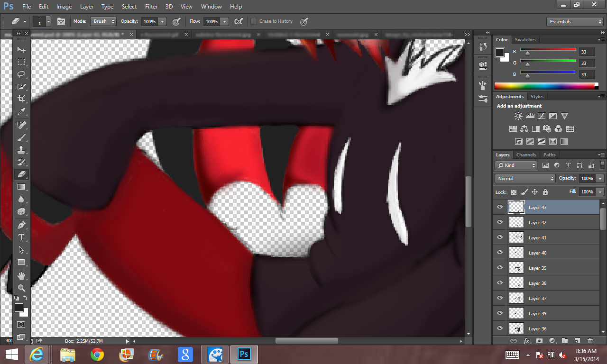This screenshot has width=607, height=364.
Task: Select the Layer 42 thumbnail
Action: coord(516,222)
